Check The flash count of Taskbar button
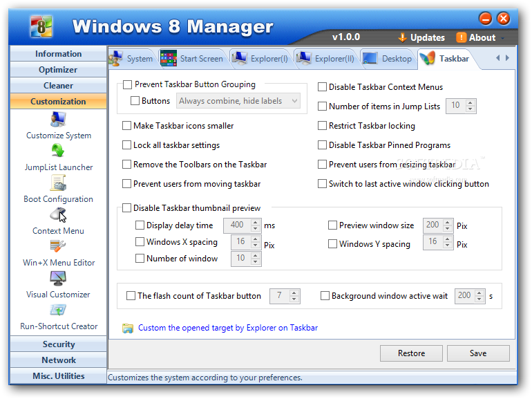Screen dimensions: 532x399 131,296
